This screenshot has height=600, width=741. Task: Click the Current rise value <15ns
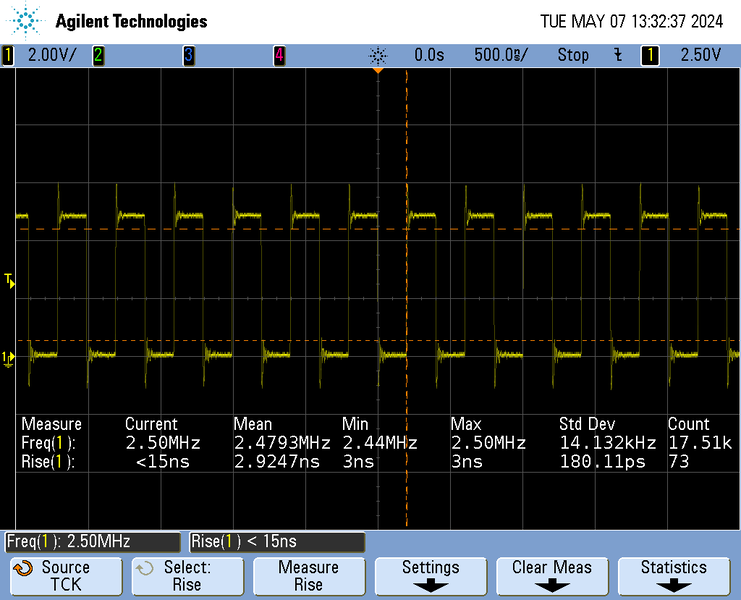pyautogui.click(x=163, y=462)
